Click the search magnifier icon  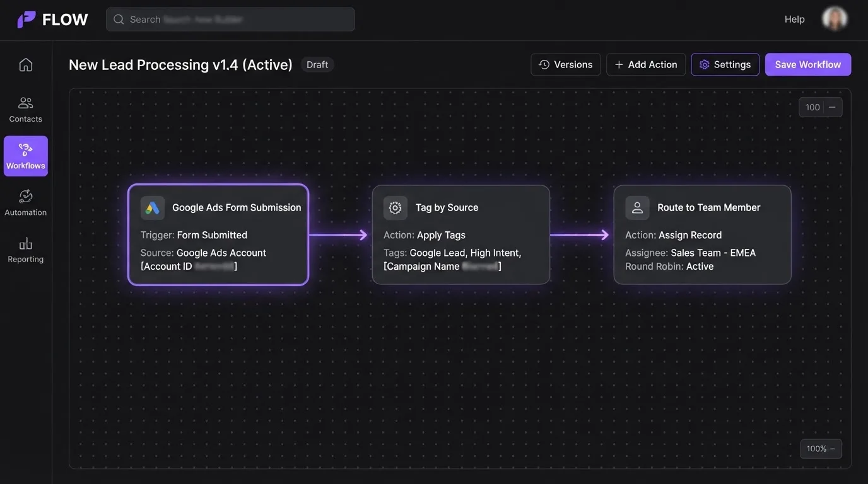coord(119,20)
